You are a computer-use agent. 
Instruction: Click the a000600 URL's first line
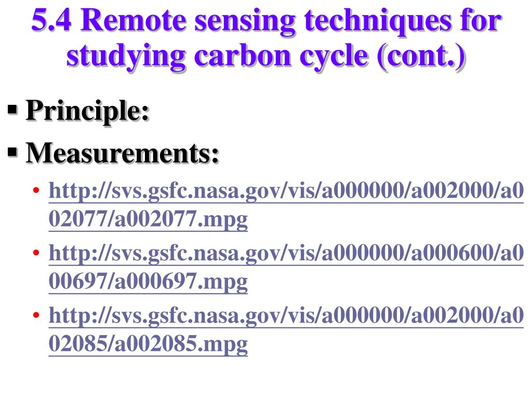click(286, 254)
